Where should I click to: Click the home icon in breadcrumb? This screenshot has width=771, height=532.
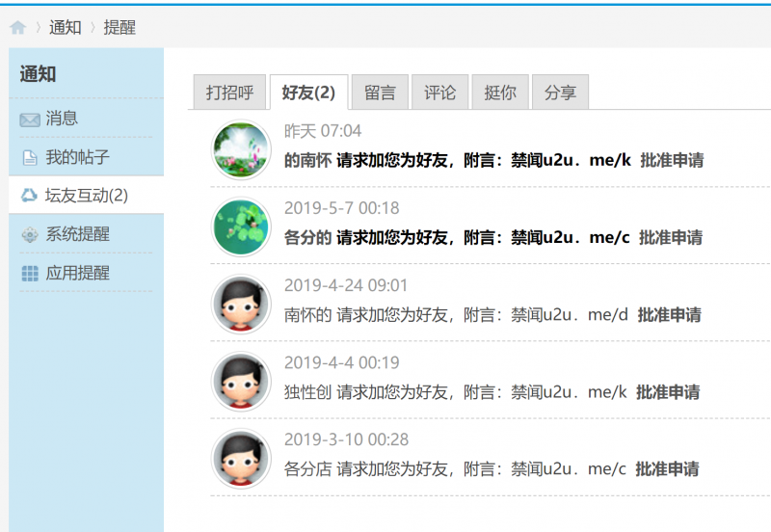[x=17, y=28]
